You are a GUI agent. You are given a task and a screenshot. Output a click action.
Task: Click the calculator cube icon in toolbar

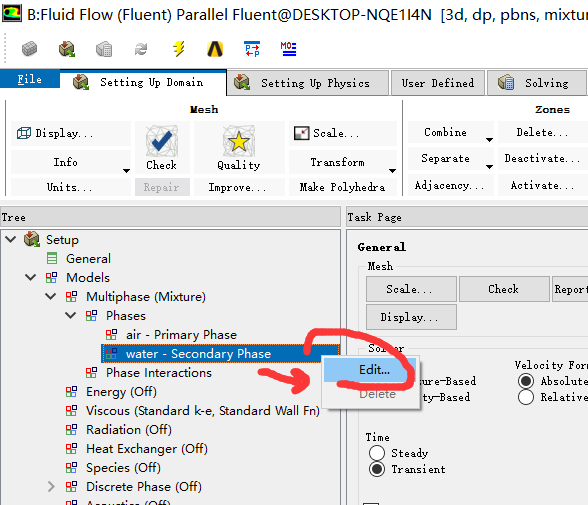pyautogui.click(x=104, y=49)
